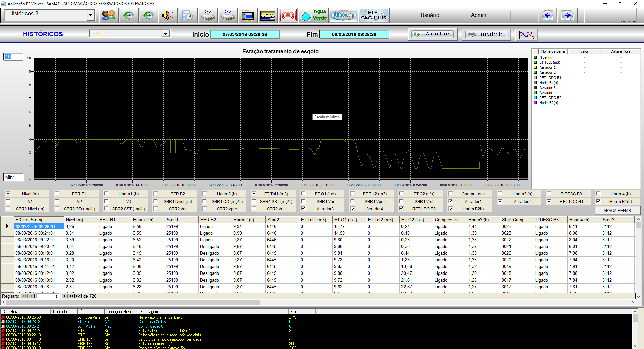Open the users login icon
The height and width of the screenshot is (349, 644).
pos(108,15)
